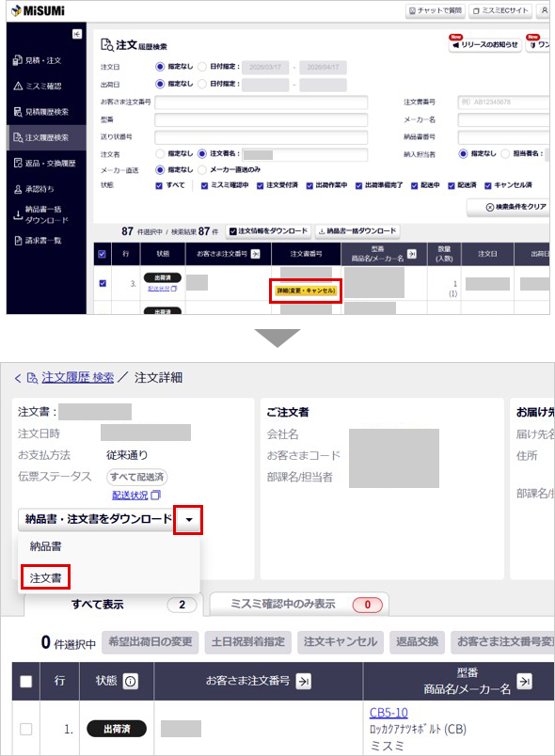Toggle the キャンセル済 status checkbox
555x756 pixels.
pyautogui.click(x=488, y=185)
